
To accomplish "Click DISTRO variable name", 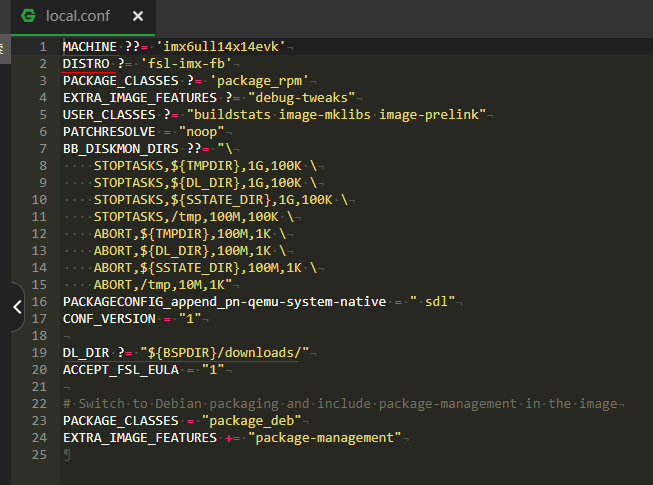I will 86,64.
